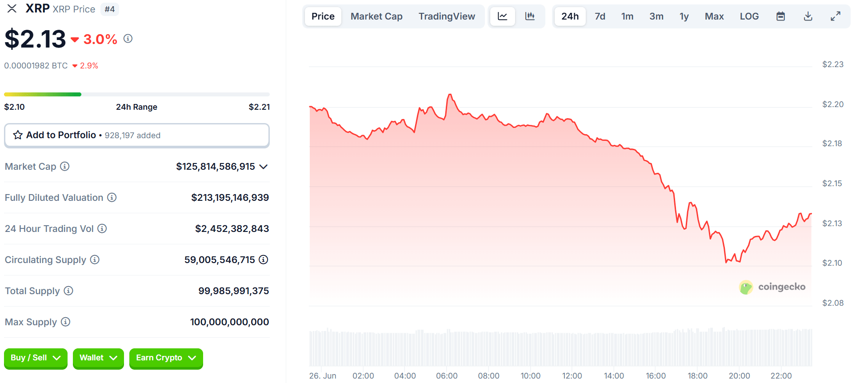Click the $2.21 range high value

(x=259, y=107)
